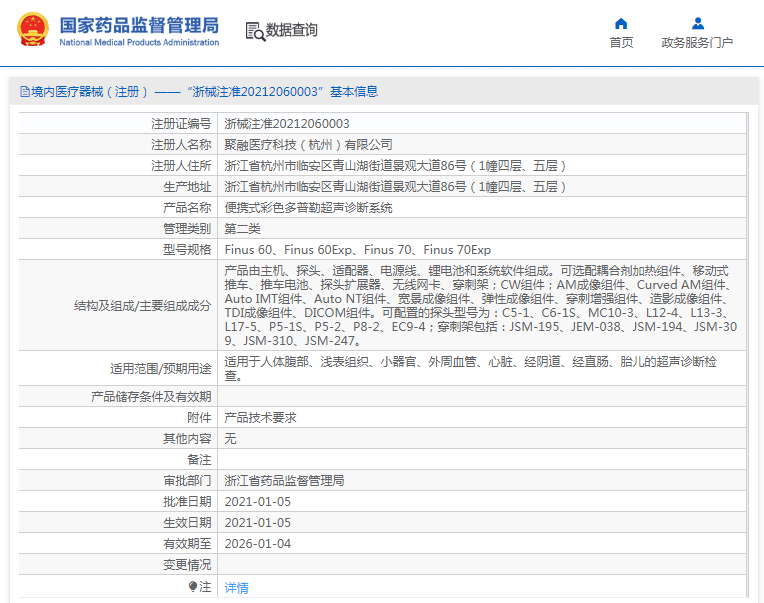This screenshot has width=764, height=603.
Task: Click the 政务服务门户 user icon
Action: pyautogui.click(x=698, y=23)
